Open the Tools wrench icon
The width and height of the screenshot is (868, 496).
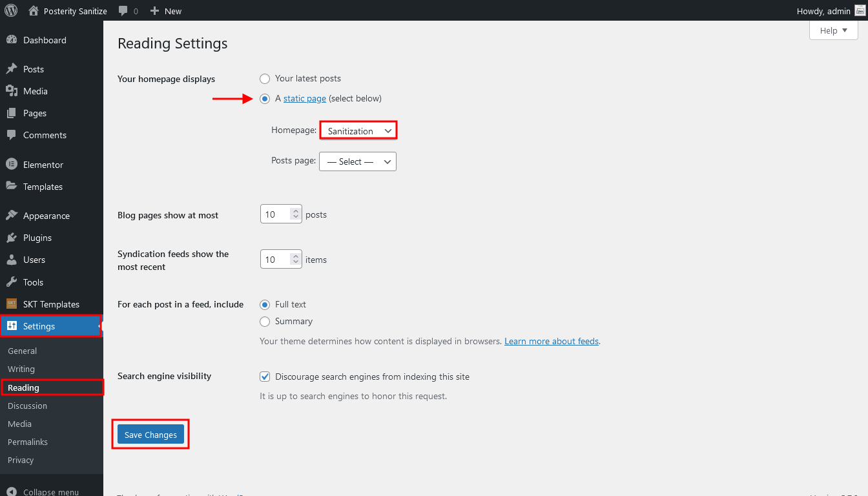12,282
